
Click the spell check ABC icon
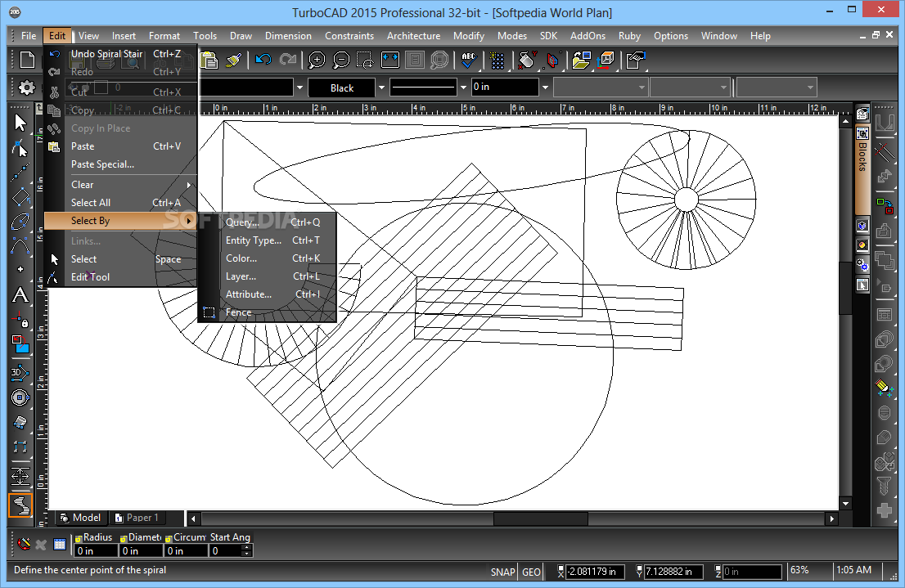[468, 61]
